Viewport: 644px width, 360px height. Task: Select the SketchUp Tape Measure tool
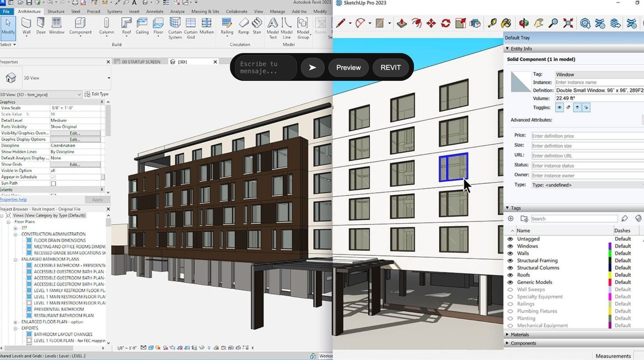pyautogui.click(x=492, y=23)
